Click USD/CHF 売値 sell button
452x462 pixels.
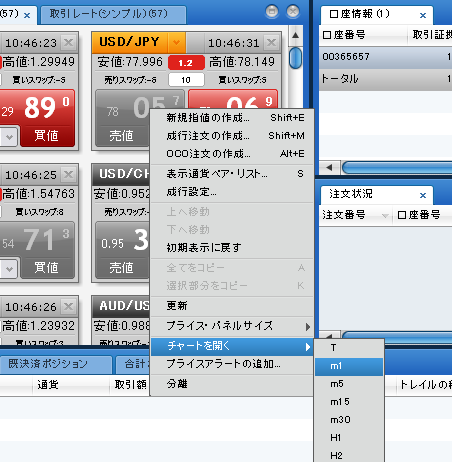(122, 250)
